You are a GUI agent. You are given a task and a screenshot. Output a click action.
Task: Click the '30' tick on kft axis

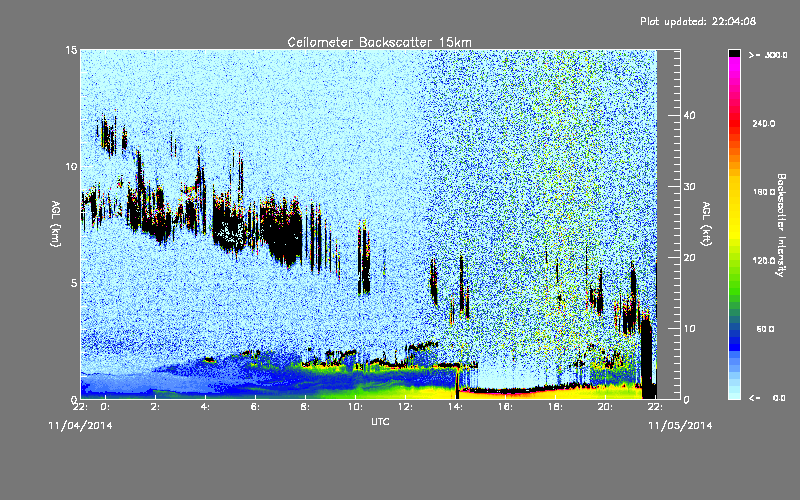(x=689, y=186)
